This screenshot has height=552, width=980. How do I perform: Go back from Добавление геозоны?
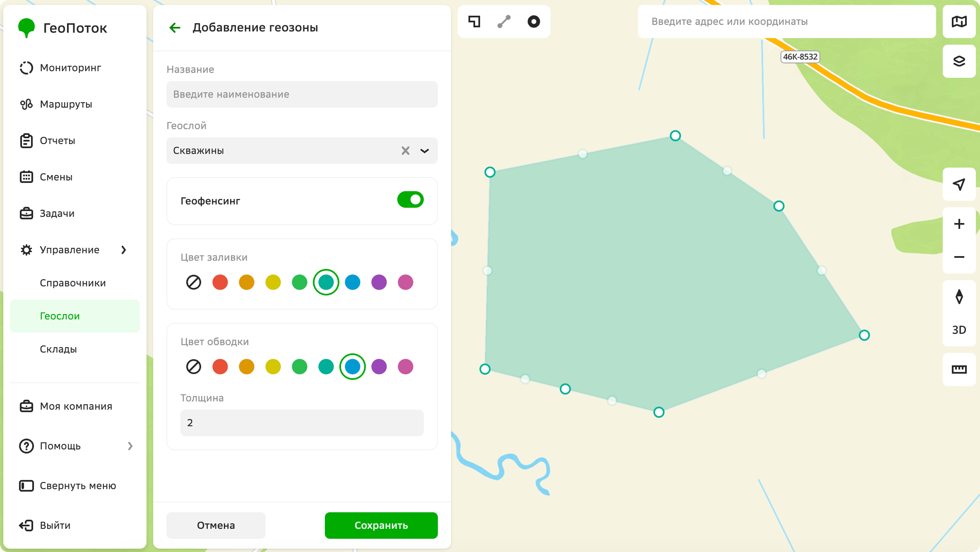click(175, 28)
